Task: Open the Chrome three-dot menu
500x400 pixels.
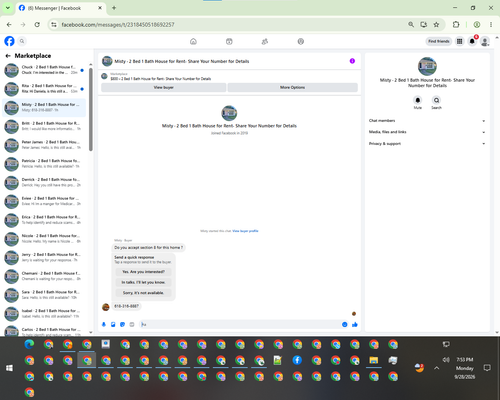Action: click(491, 24)
